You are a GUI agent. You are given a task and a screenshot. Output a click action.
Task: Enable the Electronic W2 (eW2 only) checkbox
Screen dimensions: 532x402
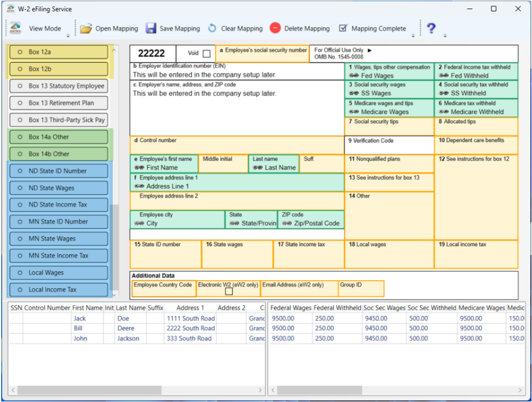(229, 290)
